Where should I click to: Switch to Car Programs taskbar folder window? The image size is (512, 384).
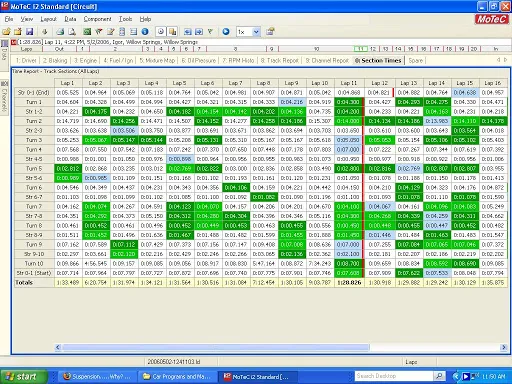[177, 377]
